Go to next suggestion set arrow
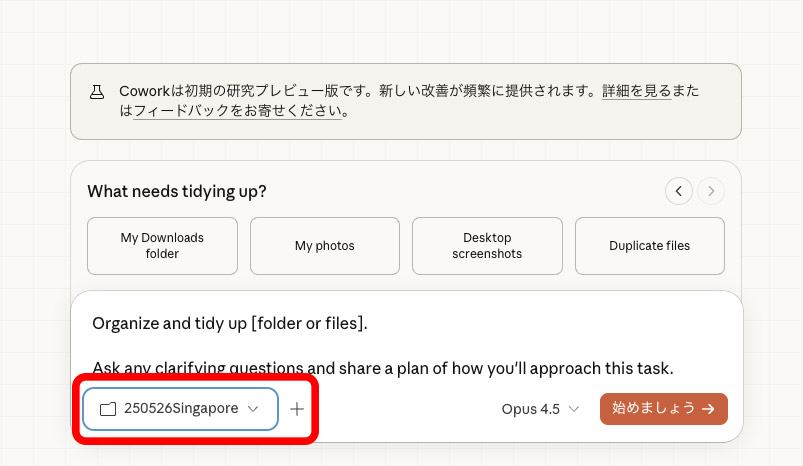The image size is (803, 466). coord(711,190)
